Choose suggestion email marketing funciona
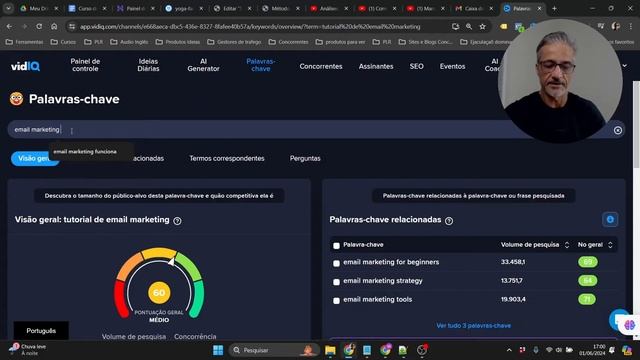Image resolution: width=640 pixels, height=360 pixels. pos(85,151)
